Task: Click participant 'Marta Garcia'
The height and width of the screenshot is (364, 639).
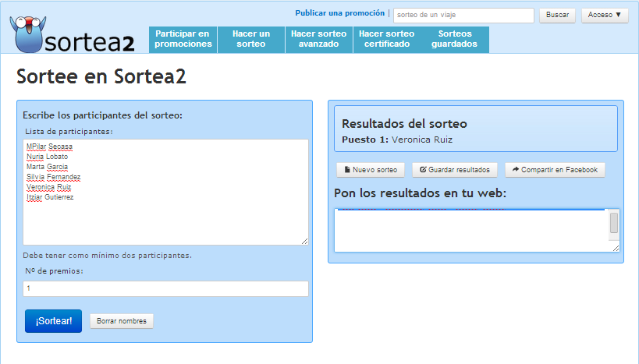Action: click(x=48, y=167)
